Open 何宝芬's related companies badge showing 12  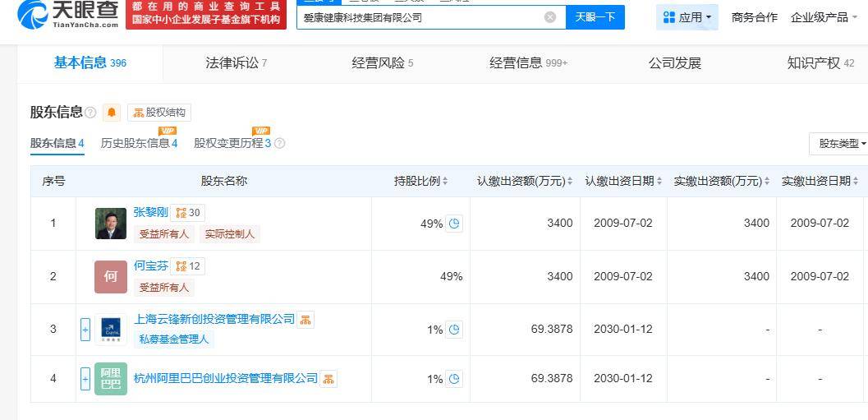click(188, 266)
